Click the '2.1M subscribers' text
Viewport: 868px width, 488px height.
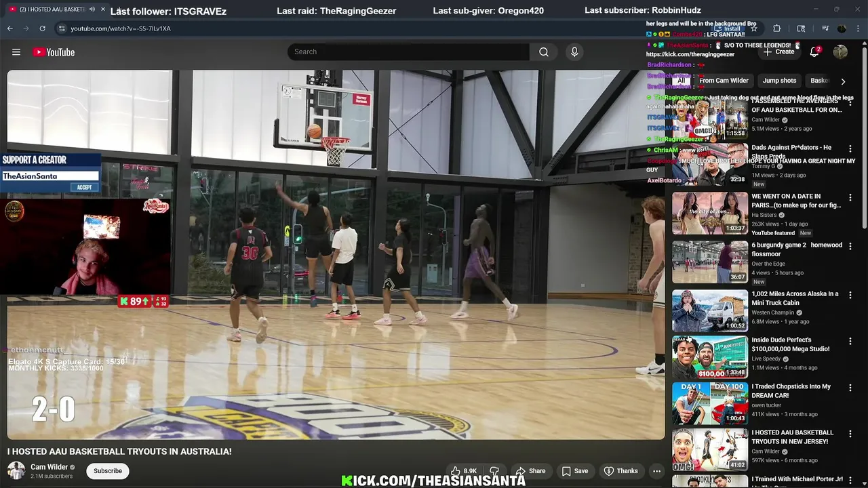[52, 476]
